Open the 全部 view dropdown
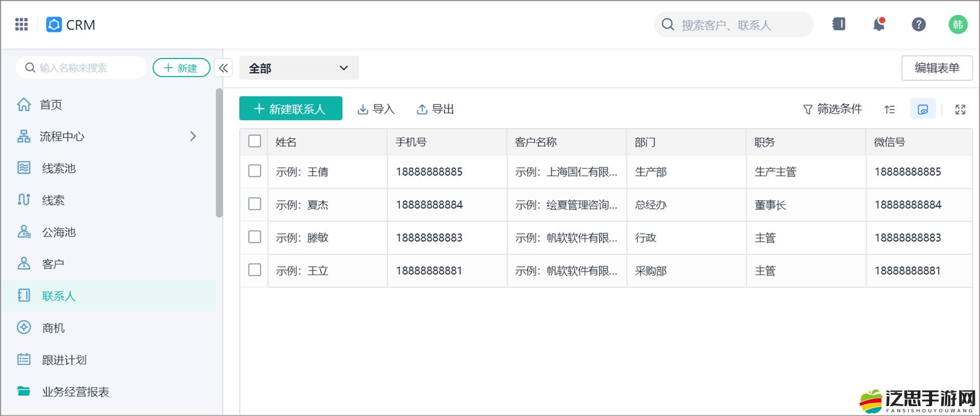The width and height of the screenshot is (980, 416). click(x=299, y=68)
